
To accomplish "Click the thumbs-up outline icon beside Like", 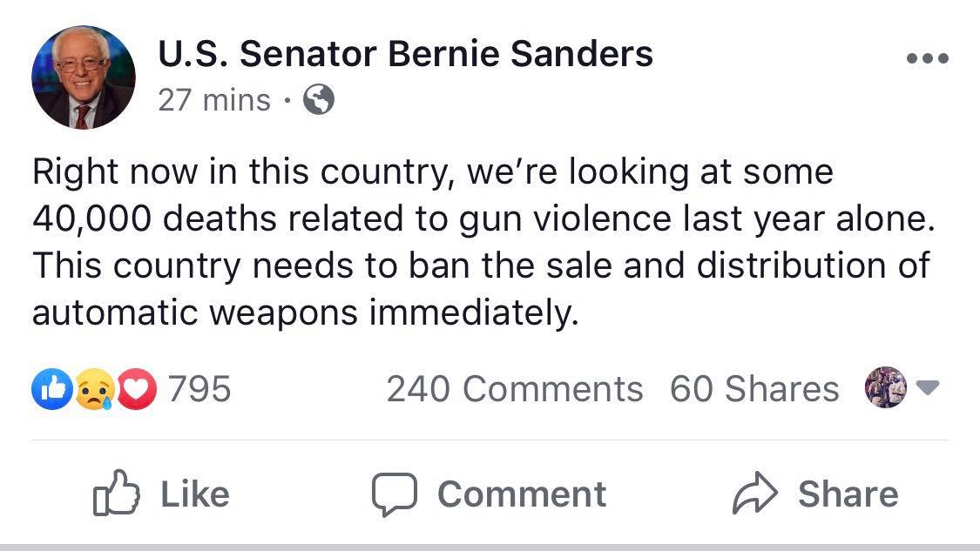I will click(115, 494).
